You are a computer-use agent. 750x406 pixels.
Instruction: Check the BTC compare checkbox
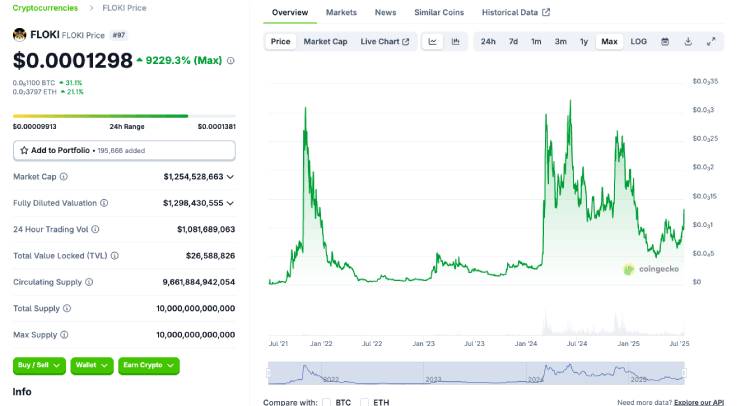326,402
